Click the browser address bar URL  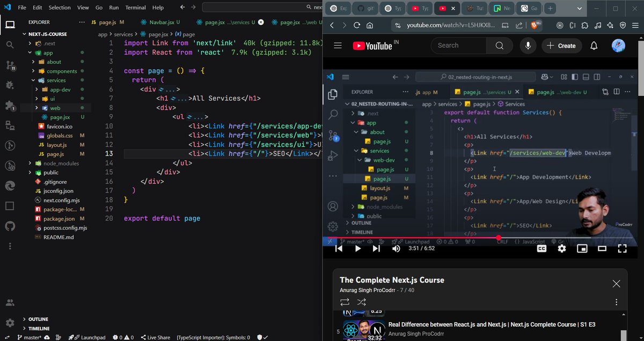[450, 25]
